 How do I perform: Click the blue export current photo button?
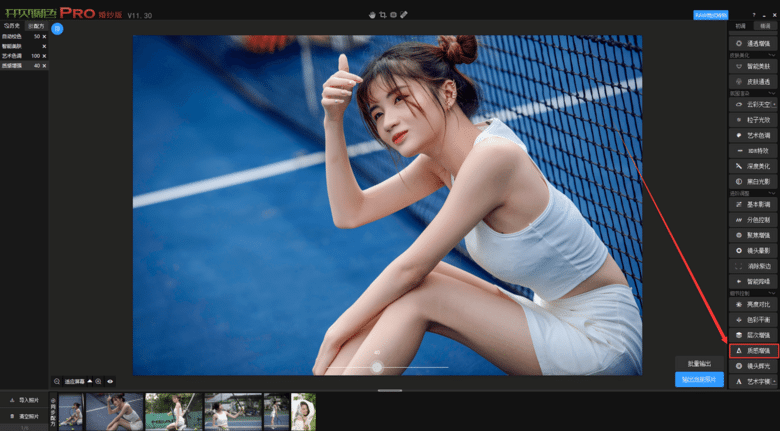pyautogui.click(x=699, y=379)
